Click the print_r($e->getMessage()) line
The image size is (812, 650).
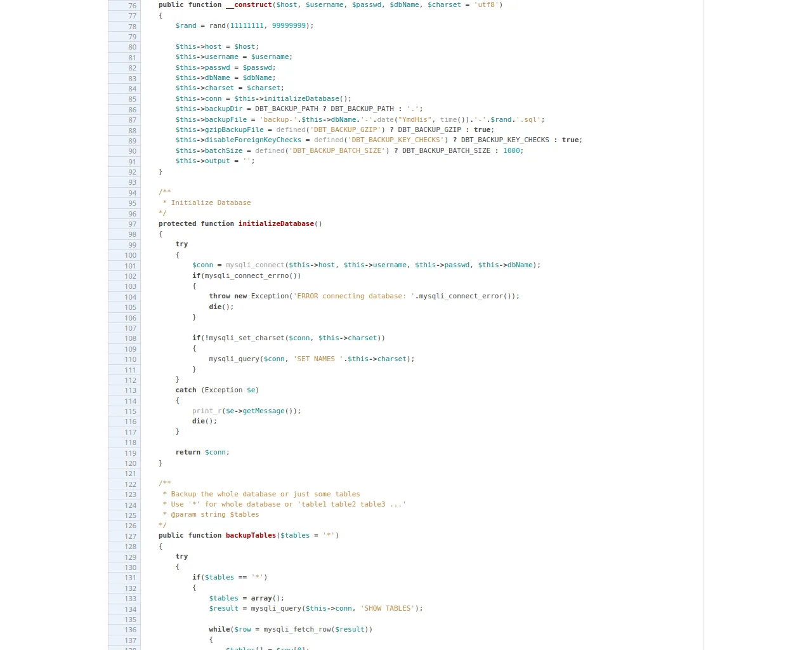(x=247, y=411)
